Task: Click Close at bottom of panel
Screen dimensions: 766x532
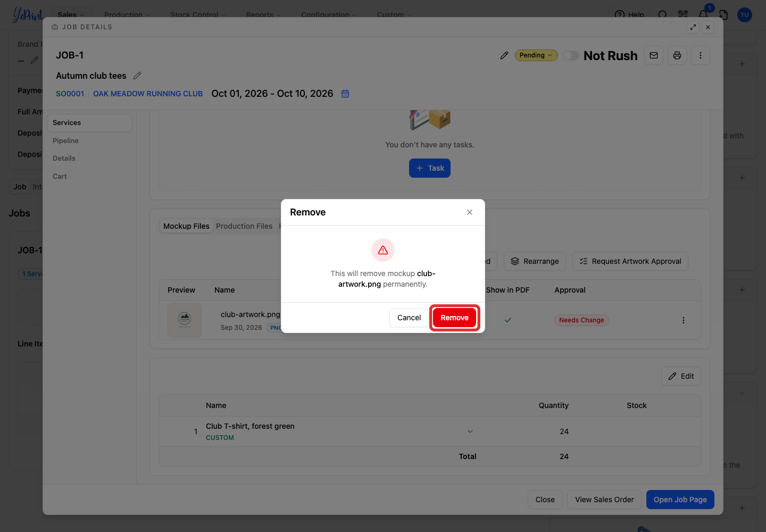Action: (x=545, y=500)
